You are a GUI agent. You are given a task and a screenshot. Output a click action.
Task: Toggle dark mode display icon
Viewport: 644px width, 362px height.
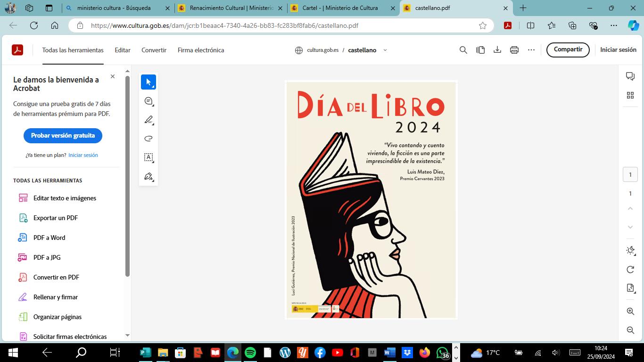pos(630,250)
